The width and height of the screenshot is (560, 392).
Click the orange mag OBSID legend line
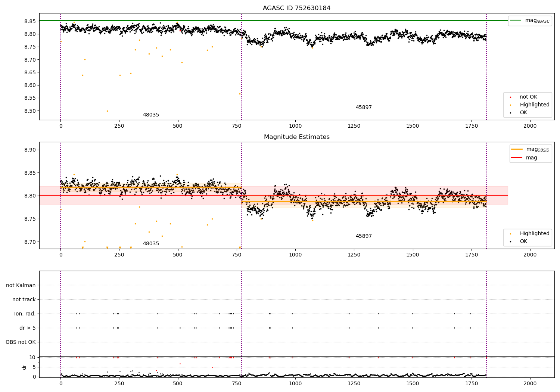coord(517,149)
